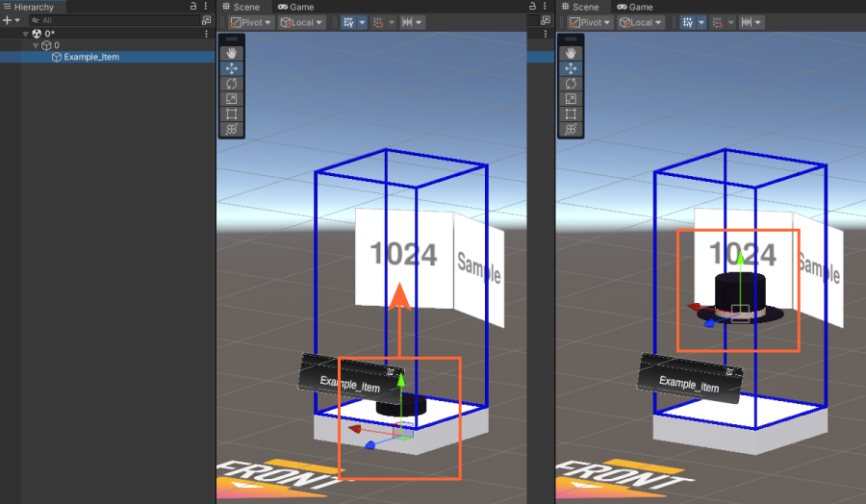Click the lock icon left of the right Scene tab
This screenshot has width=866, height=504.
[532, 6]
